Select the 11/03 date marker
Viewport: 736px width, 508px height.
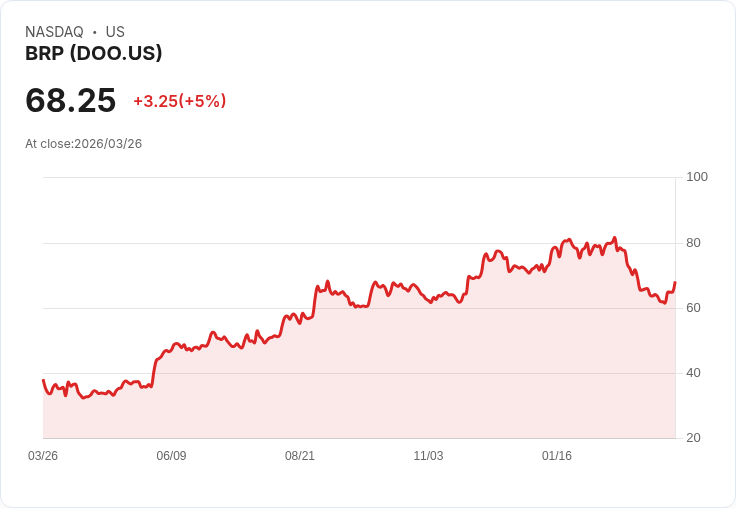428,456
